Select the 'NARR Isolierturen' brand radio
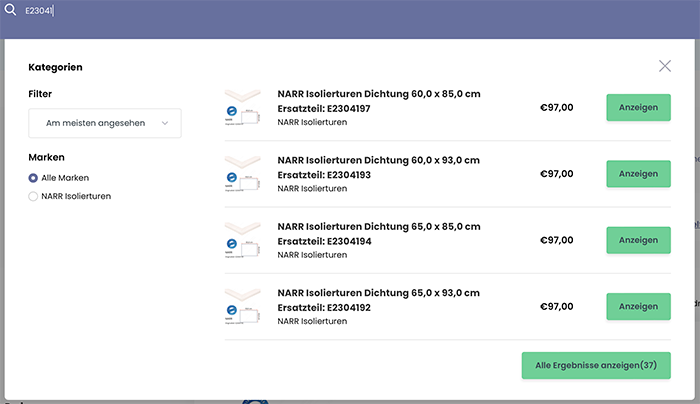The height and width of the screenshot is (404, 700). (33, 196)
